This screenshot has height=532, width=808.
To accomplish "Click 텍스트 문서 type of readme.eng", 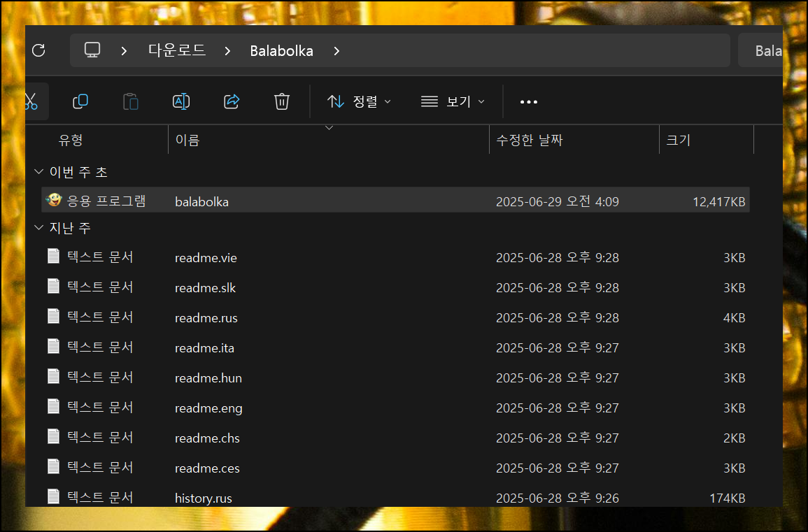I will 100,407.
